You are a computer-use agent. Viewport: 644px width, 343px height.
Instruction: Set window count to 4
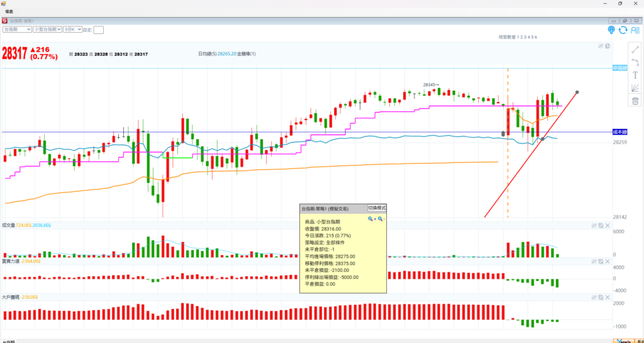[528, 38]
